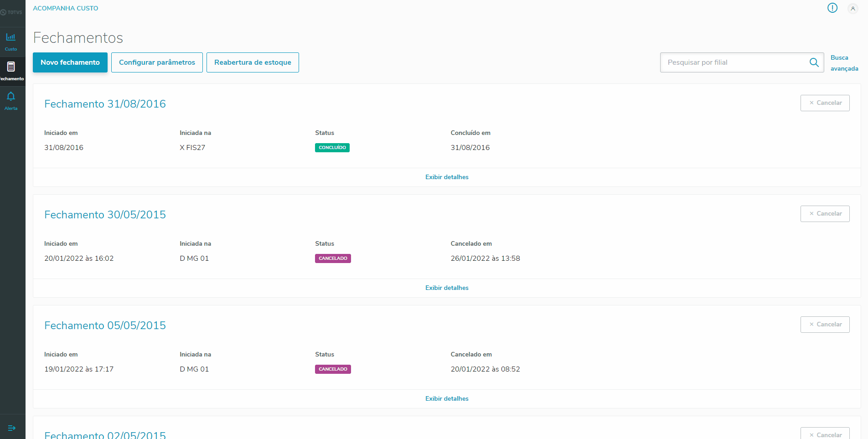868x439 pixels.
Task: Click CANCELADO badge of Fechamento 05/05/2015
Action: [333, 369]
